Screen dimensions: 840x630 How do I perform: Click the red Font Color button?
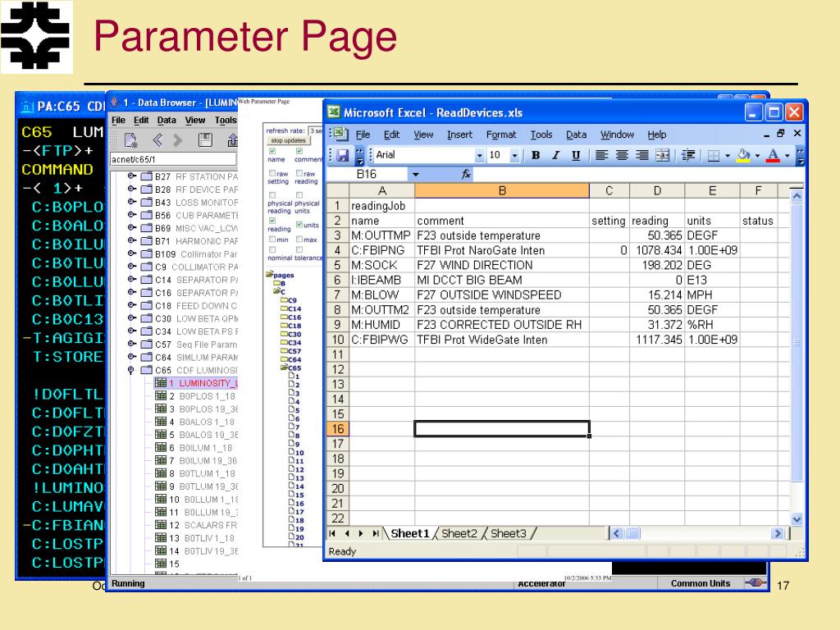[773, 155]
